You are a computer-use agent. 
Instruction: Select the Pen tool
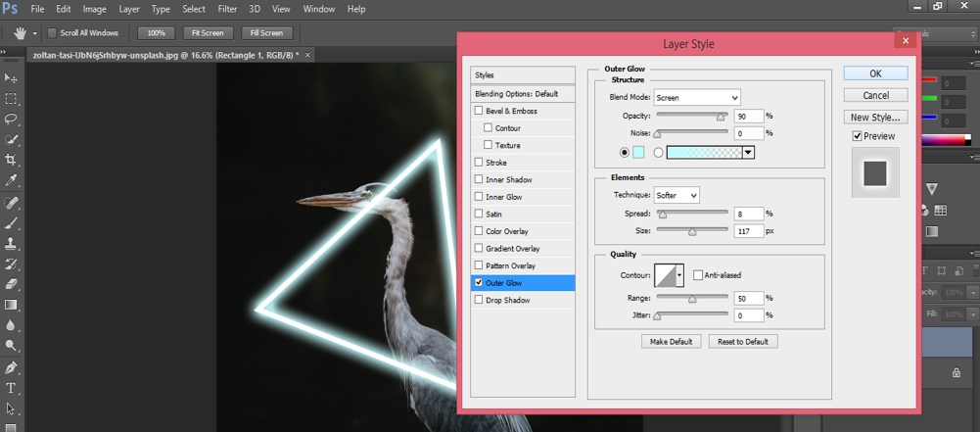(11, 367)
